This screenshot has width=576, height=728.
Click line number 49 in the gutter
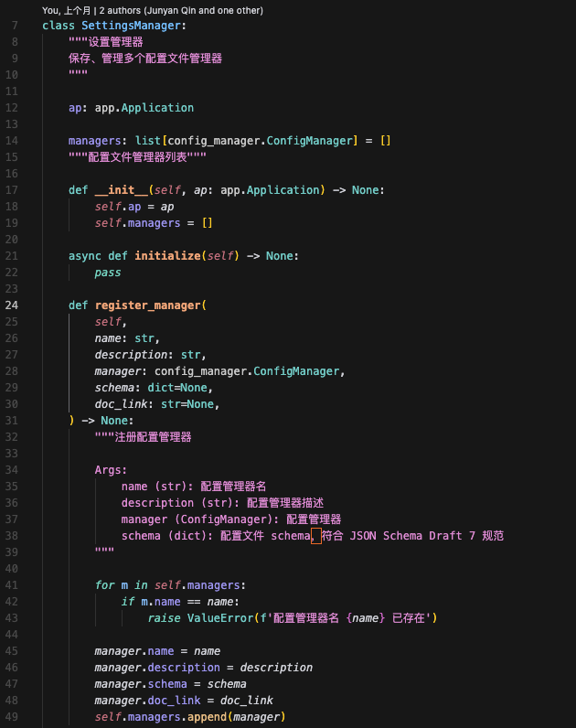click(12, 717)
